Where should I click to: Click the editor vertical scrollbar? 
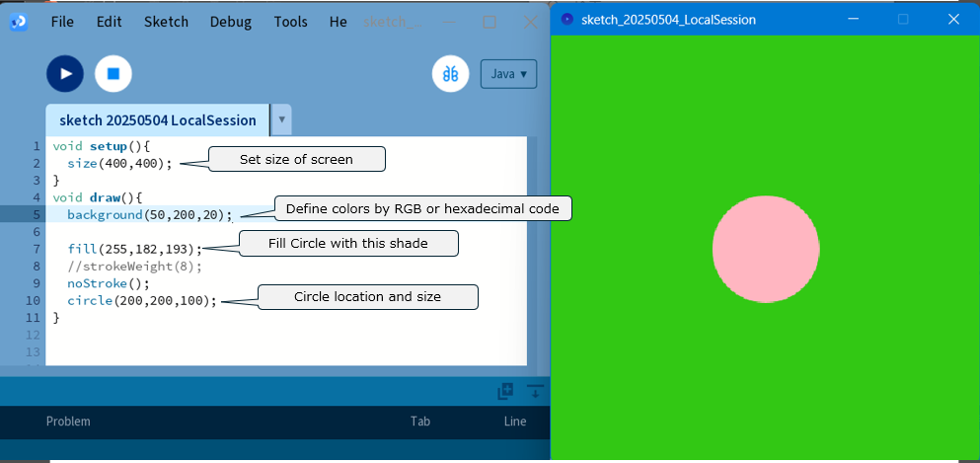[532, 251]
